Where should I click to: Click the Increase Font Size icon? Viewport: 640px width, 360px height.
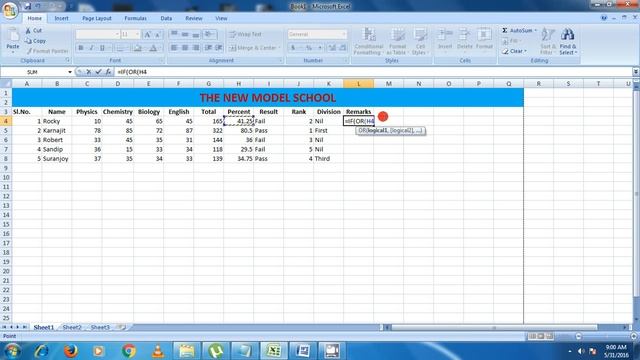[147, 35]
